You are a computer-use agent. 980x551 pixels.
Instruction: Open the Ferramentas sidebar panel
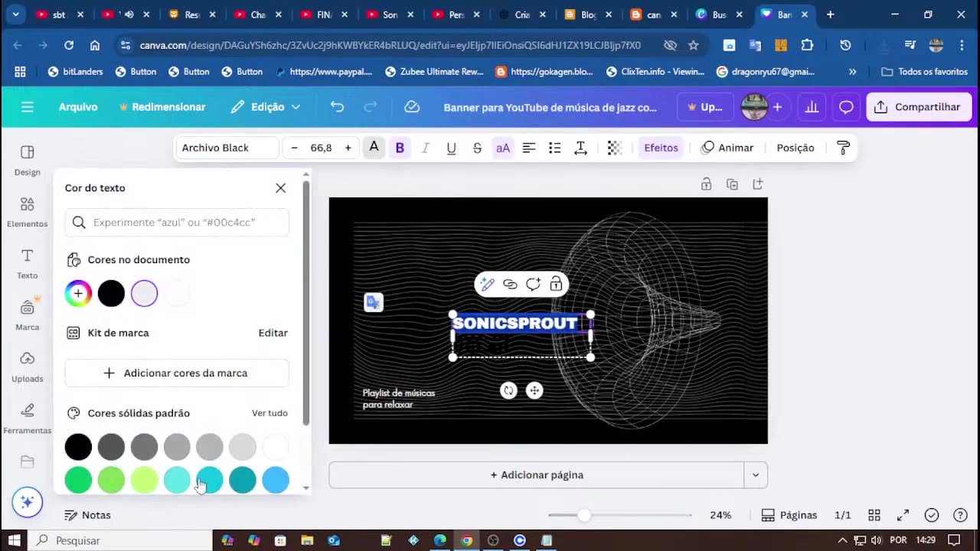pos(28,419)
